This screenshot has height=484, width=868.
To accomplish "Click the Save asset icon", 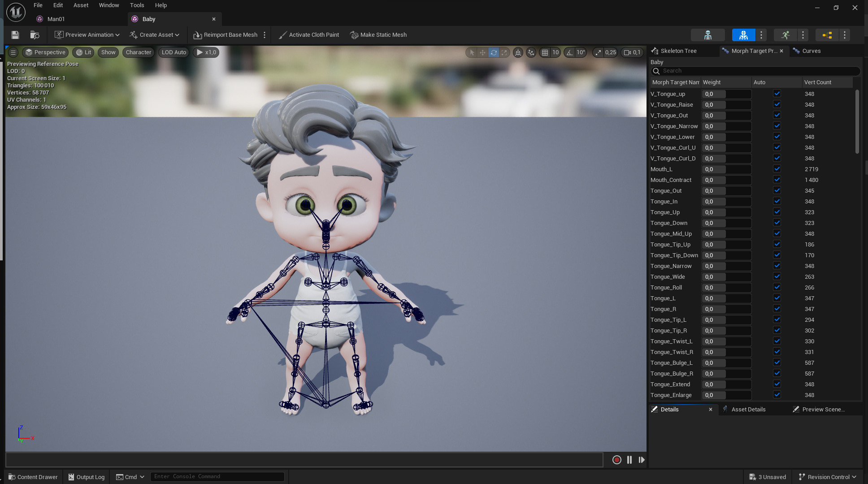I will (15, 35).
